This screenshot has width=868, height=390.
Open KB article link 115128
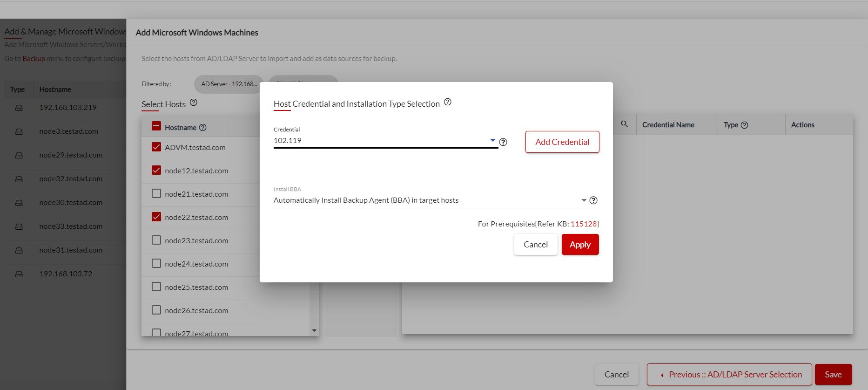(x=584, y=224)
